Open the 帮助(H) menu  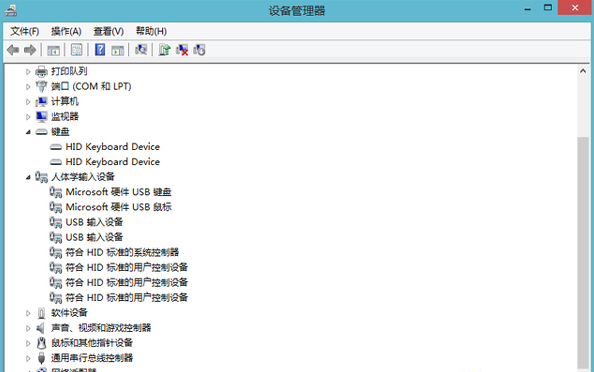151,31
